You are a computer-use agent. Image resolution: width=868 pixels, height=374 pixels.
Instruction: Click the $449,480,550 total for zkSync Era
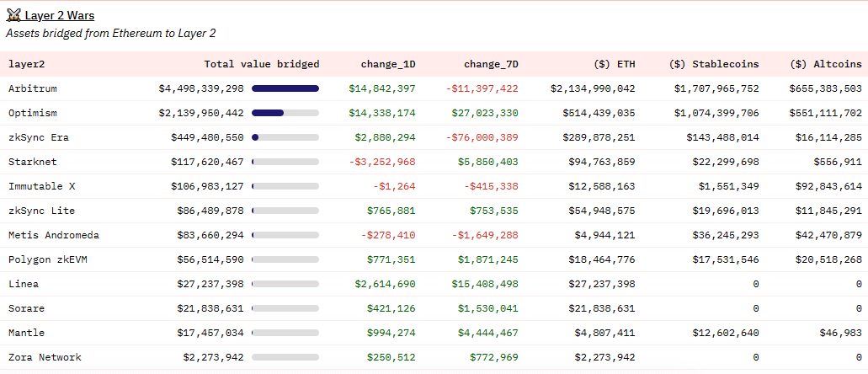(x=207, y=137)
